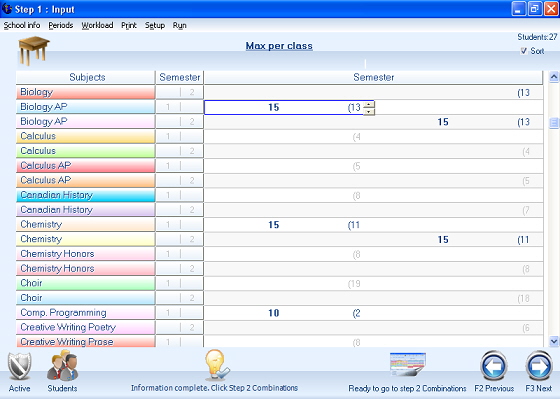Click Chemistry semester 1 max cell 15

point(274,225)
